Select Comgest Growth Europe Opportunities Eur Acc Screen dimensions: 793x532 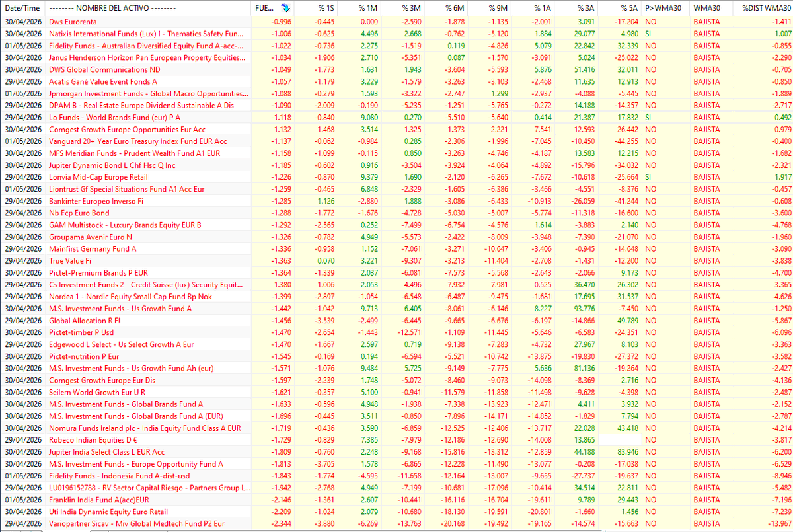(x=397, y=130)
